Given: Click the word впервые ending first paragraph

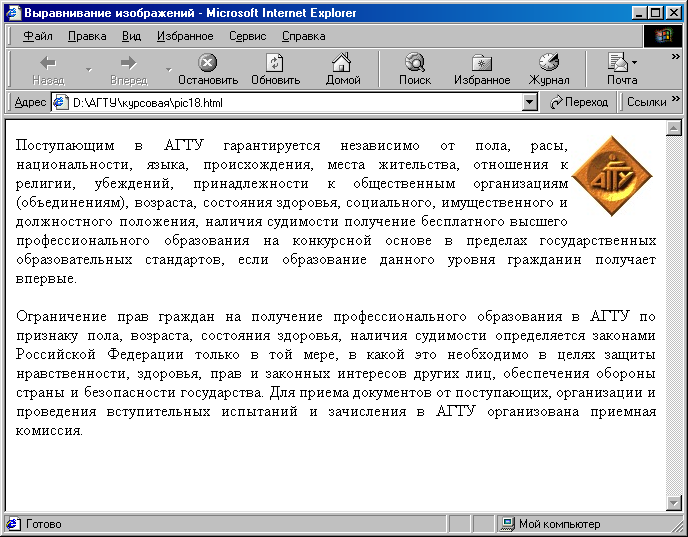Looking at the screenshot, I should 46,279.
